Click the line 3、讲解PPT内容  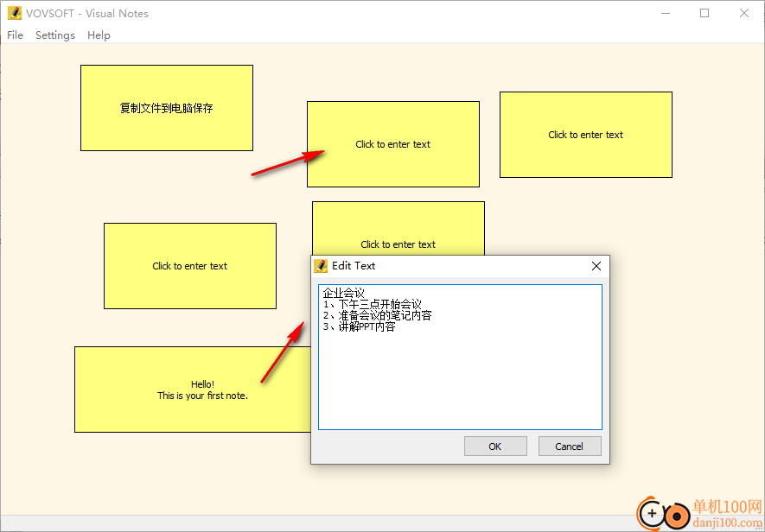[359, 326]
